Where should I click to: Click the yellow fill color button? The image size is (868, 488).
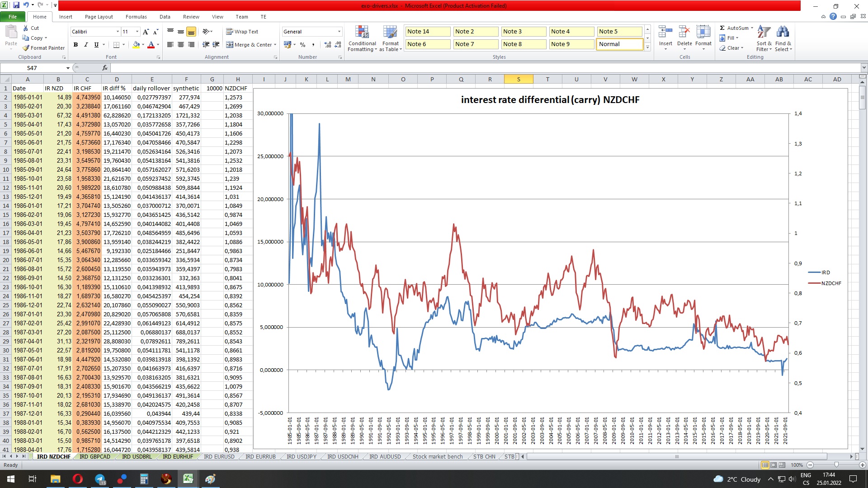(136, 45)
